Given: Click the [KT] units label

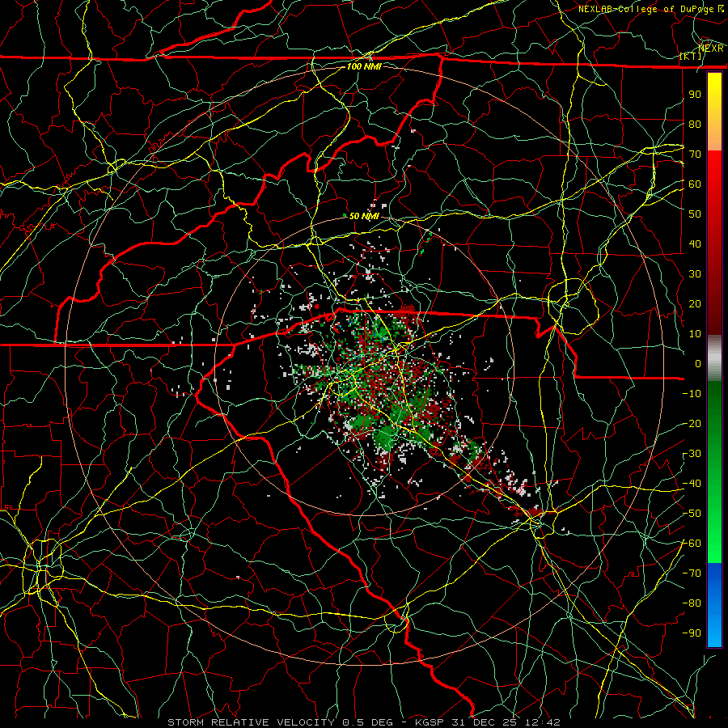Looking at the screenshot, I should [690, 56].
